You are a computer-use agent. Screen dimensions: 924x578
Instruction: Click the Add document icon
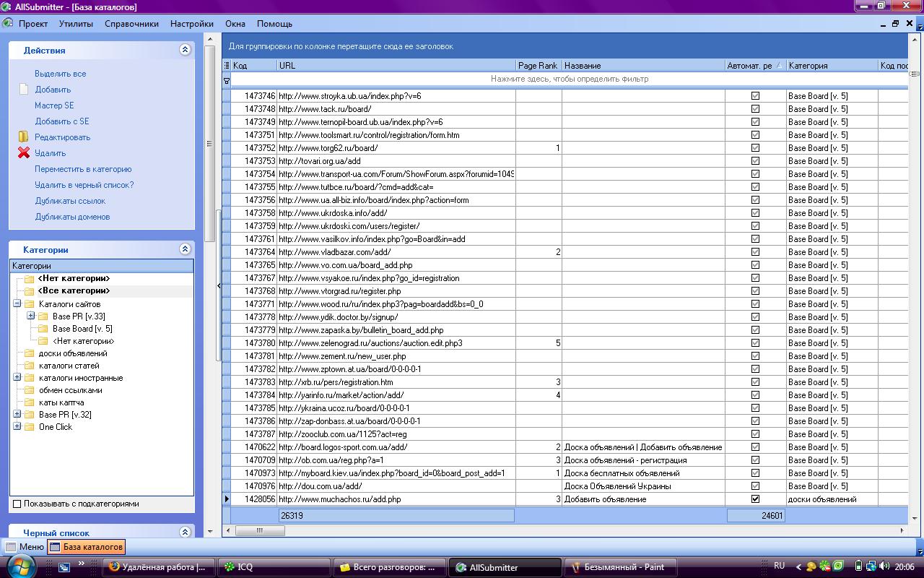click(x=23, y=90)
